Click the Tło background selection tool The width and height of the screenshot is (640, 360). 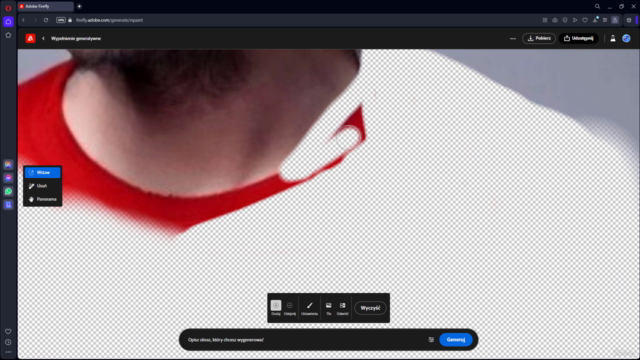[329, 308]
